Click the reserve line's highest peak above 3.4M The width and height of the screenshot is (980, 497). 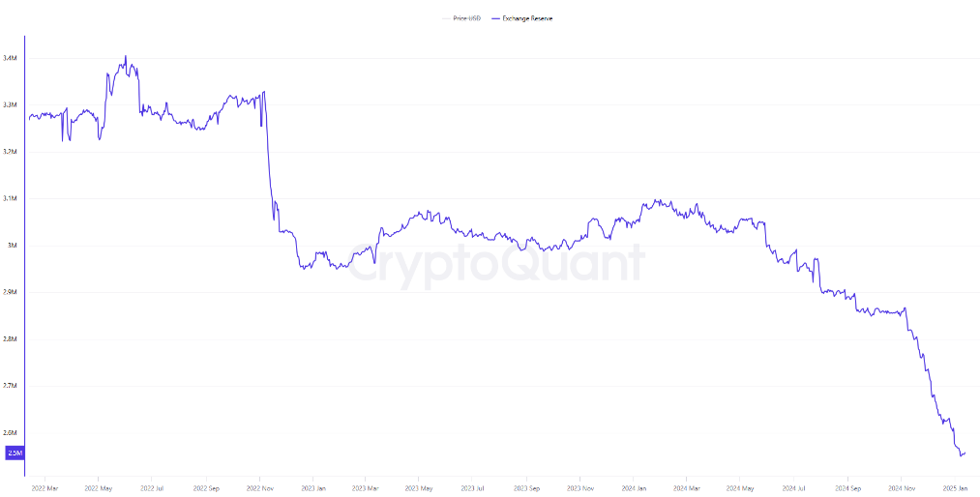126,56
